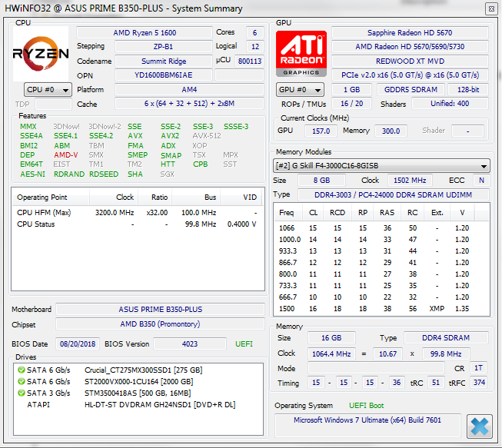Image resolution: width=502 pixels, height=448 pixels.
Task: Click the OPN YD1600BBM6IAE field
Action: (x=163, y=75)
